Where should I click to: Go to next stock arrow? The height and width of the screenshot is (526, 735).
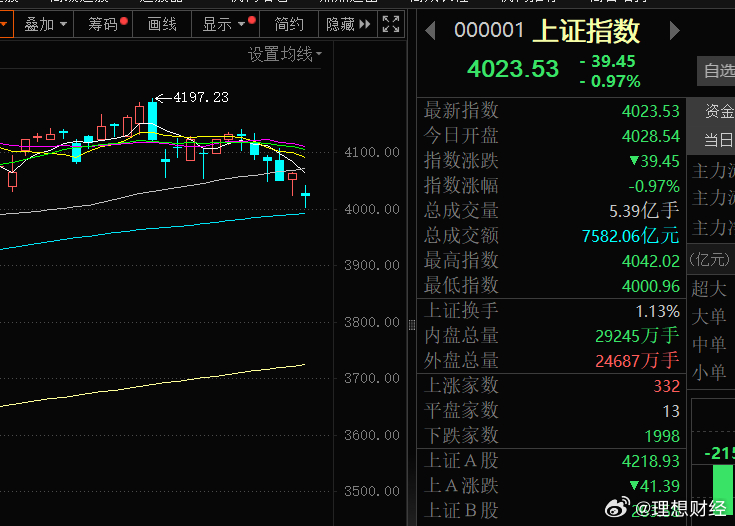pos(675,31)
